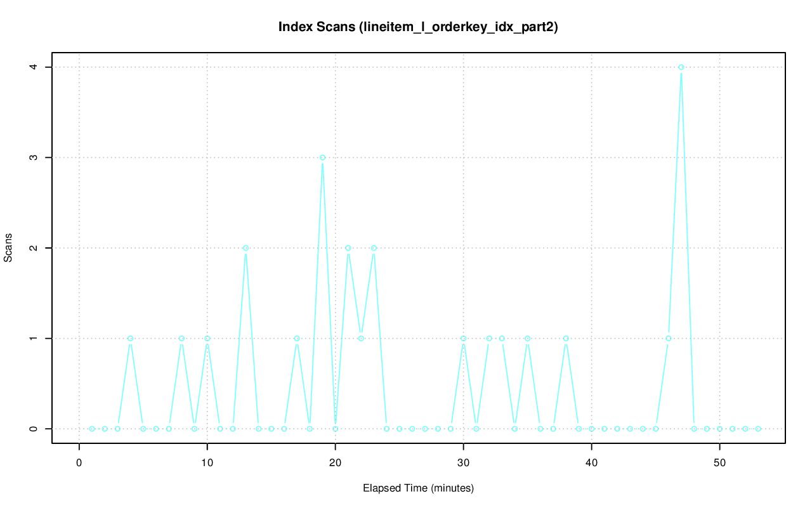Select the last data point at minute 53
The image size is (812, 508).
coord(758,429)
